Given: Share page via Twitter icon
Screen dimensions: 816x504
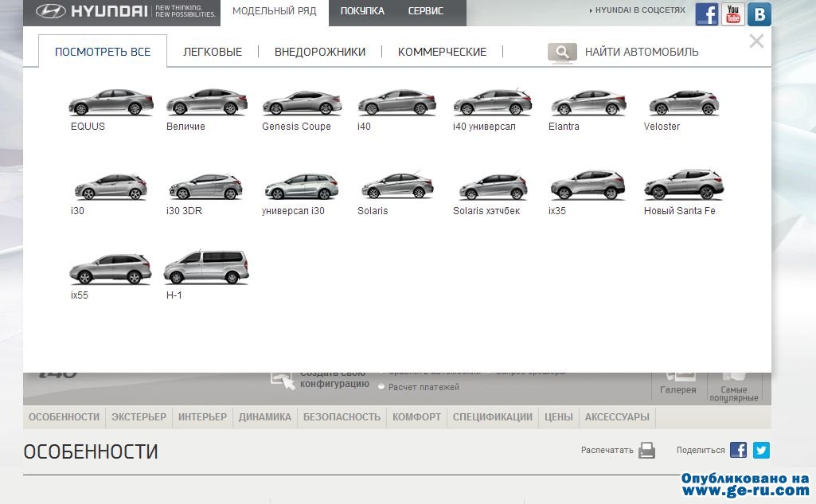Looking at the screenshot, I should [762, 451].
